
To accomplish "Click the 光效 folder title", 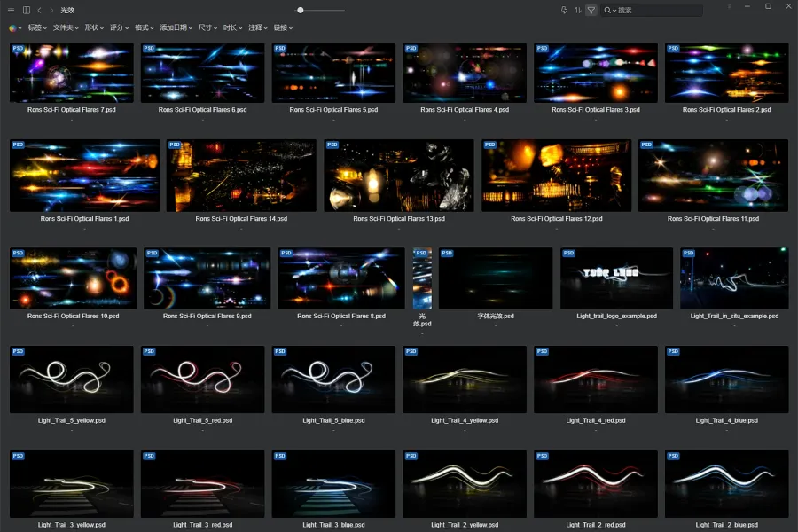I will click(x=67, y=10).
